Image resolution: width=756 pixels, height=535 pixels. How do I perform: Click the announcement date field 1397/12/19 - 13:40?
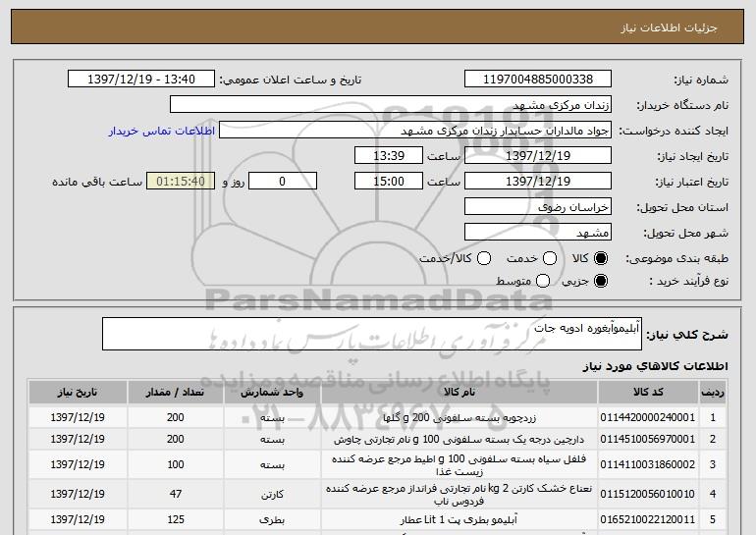pos(141,80)
